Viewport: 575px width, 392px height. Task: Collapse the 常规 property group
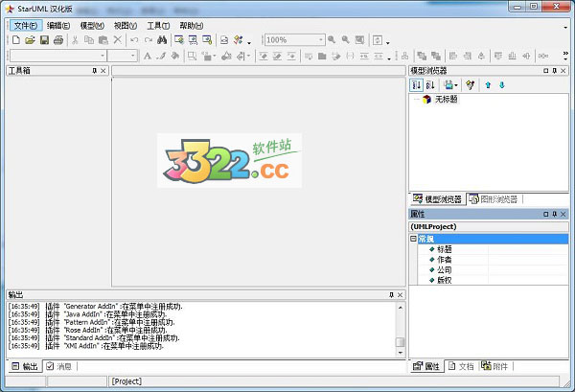[x=413, y=239]
